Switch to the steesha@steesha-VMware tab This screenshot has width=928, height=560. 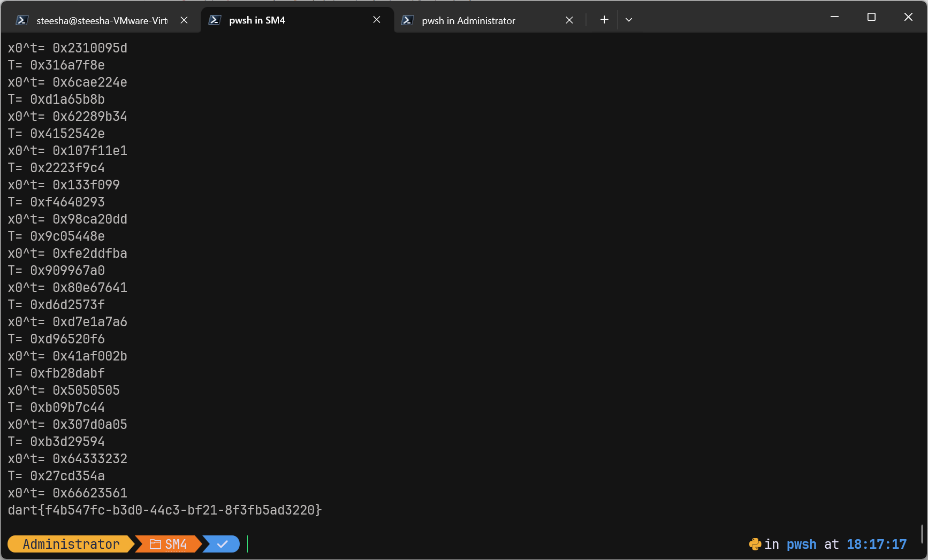point(102,20)
